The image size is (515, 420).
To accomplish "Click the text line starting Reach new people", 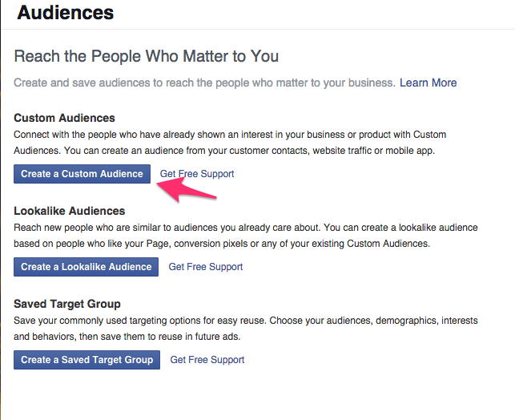I will [x=246, y=228].
